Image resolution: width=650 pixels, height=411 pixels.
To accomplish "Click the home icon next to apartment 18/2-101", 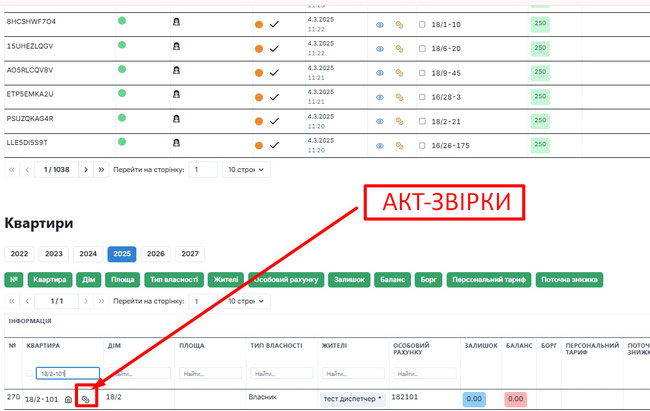I will (x=68, y=399).
